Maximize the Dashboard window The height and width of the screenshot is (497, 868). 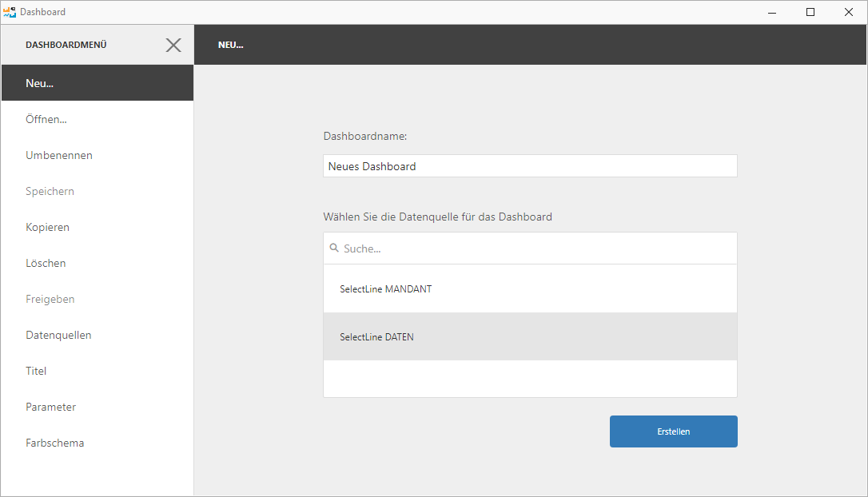[x=810, y=12]
